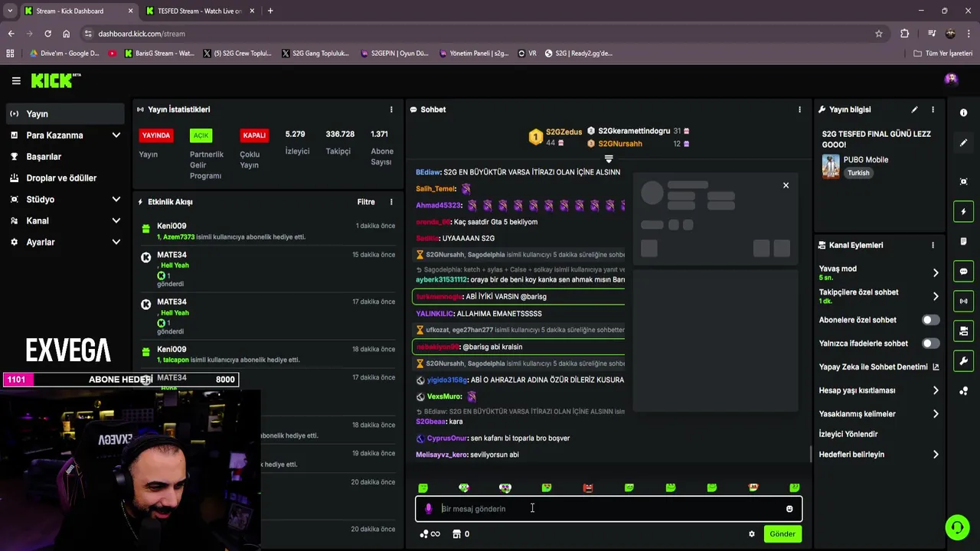
Task: Insert the red emote from quick row
Action: click(588, 487)
